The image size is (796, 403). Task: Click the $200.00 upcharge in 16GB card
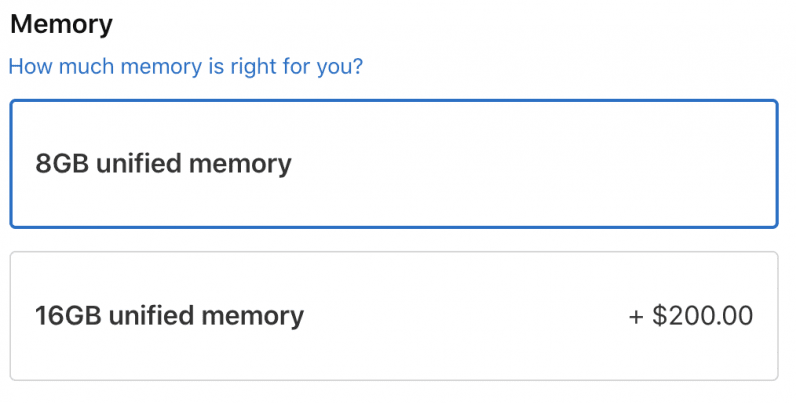pos(690,317)
